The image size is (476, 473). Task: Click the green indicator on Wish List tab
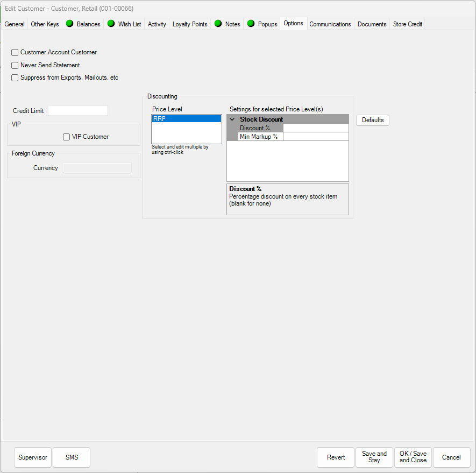111,24
